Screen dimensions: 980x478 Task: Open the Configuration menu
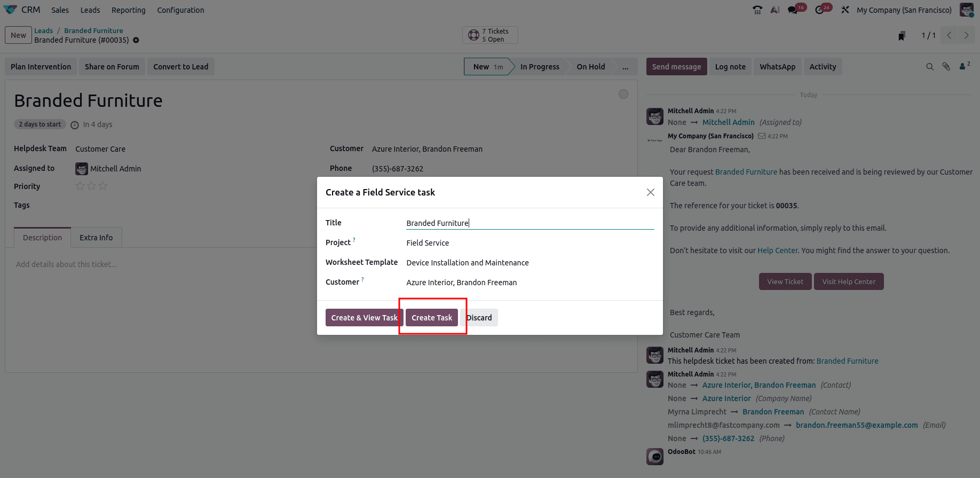pos(180,10)
